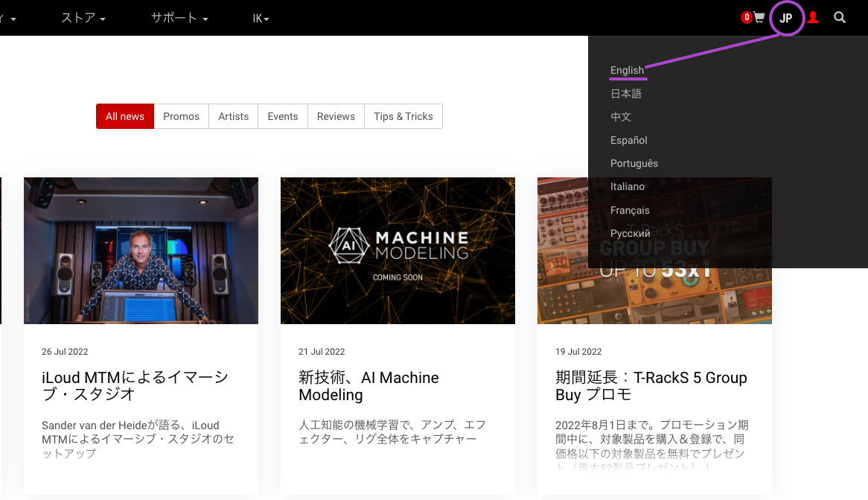The width and height of the screenshot is (868, 500).
Task: Open the IK dropdown menu
Action: pos(261,19)
